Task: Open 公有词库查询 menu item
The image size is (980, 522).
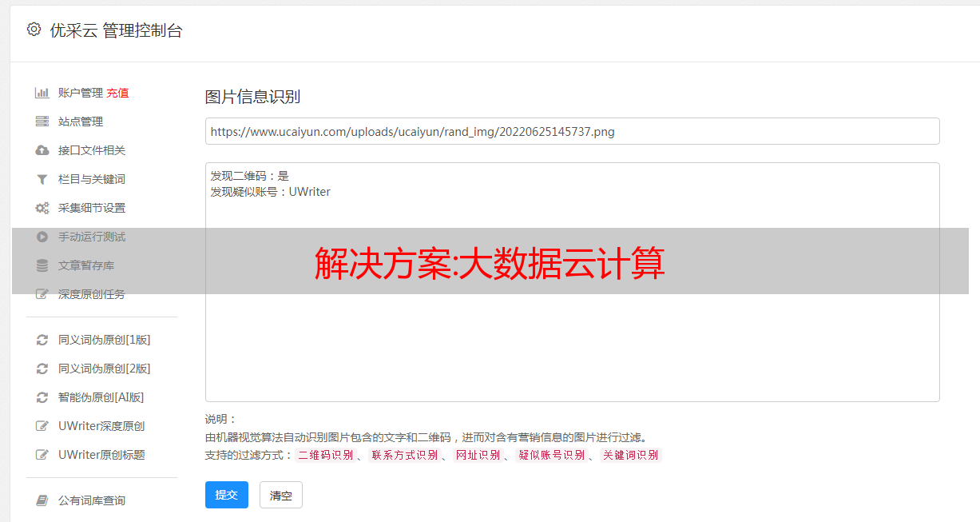Action: pyautogui.click(x=92, y=500)
